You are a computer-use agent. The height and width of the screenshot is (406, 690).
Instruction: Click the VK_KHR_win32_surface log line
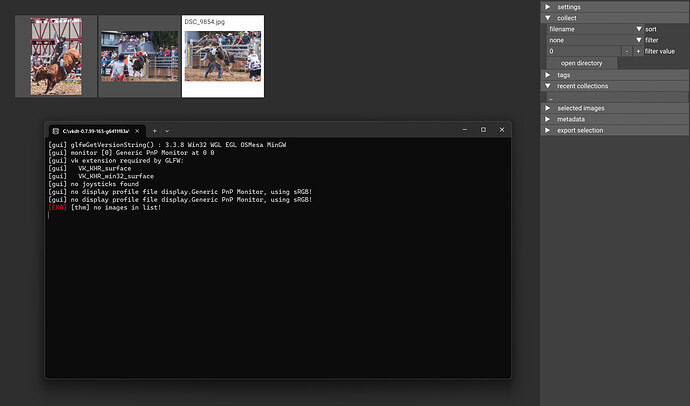(101, 176)
